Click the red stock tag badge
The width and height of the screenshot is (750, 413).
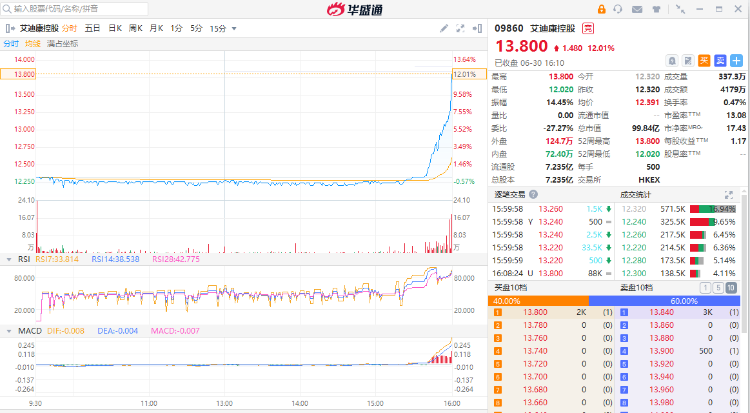click(588, 29)
